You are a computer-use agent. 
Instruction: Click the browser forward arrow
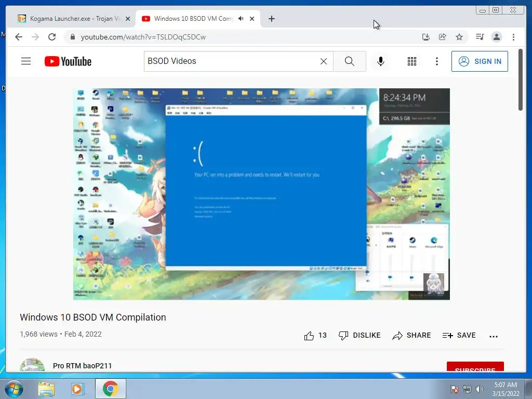click(x=35, y=37)
